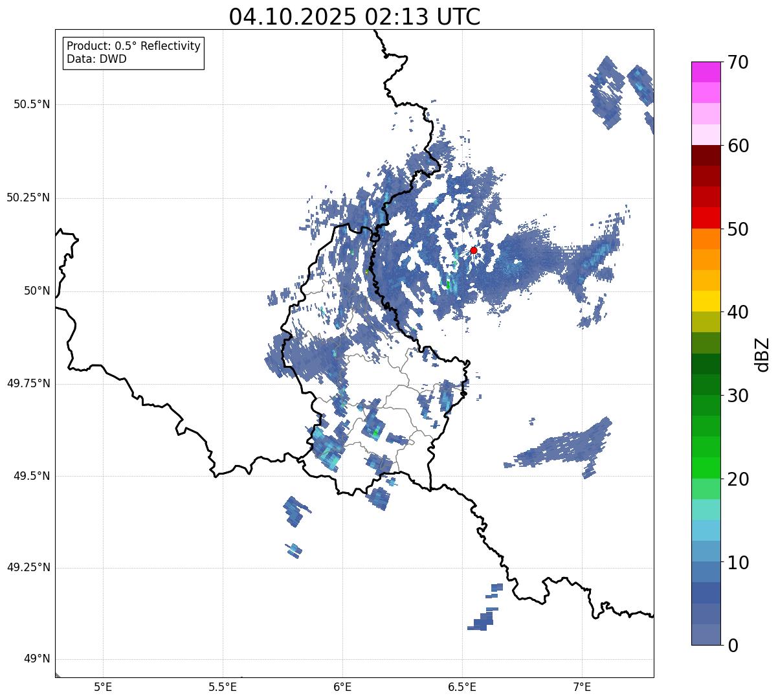This screenshot has height=700, width=778.
Task: Click the 'Product: 0.5° Reflectivity' legend text
Action: [x=133, y=46]
